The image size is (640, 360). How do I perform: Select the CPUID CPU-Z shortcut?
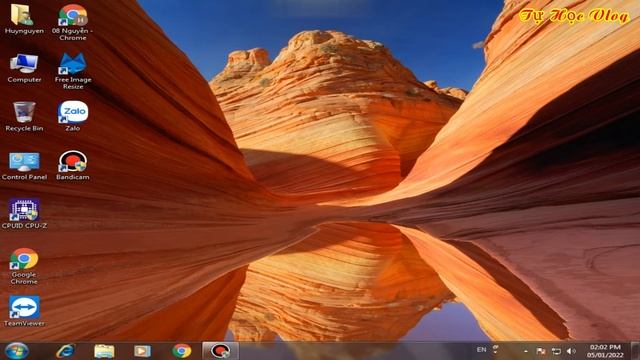[x=24, y=213]
